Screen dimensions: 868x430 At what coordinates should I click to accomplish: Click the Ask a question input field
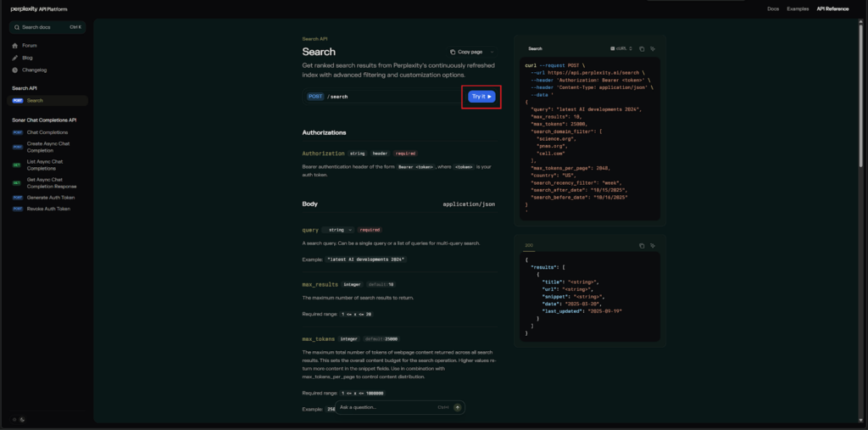click(x=386, y=407)
